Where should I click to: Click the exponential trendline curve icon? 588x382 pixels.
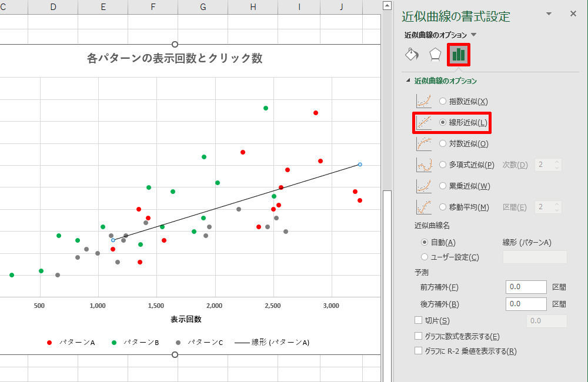[424, 101]
